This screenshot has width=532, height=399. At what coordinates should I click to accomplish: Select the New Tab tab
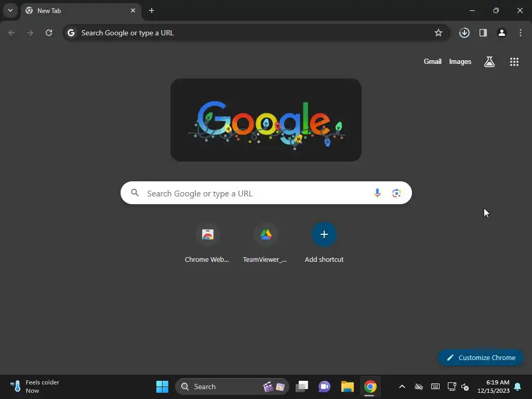[81, 10]
